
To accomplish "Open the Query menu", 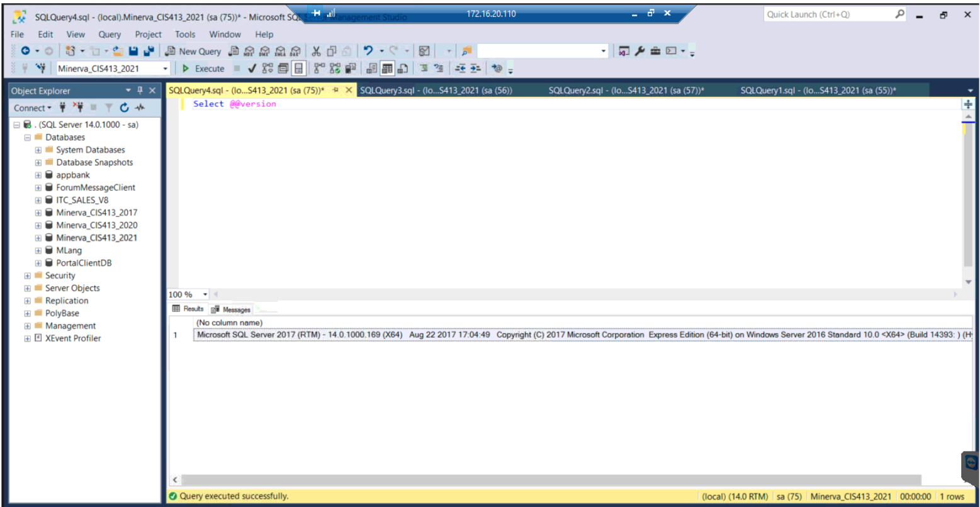I will [110, 35].
